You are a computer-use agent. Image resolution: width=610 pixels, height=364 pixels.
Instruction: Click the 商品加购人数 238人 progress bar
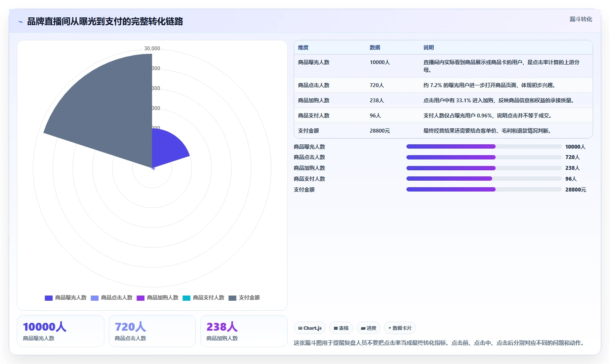pyautogui.click(x=484, y=168)
